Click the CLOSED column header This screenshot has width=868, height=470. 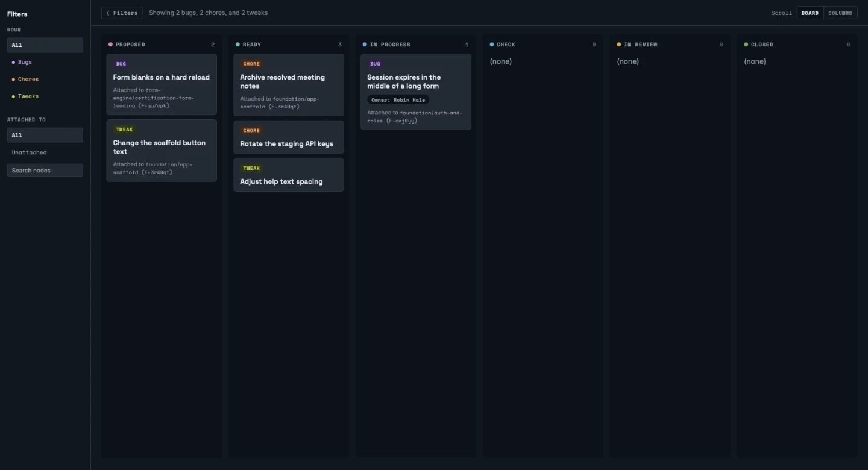797,45
